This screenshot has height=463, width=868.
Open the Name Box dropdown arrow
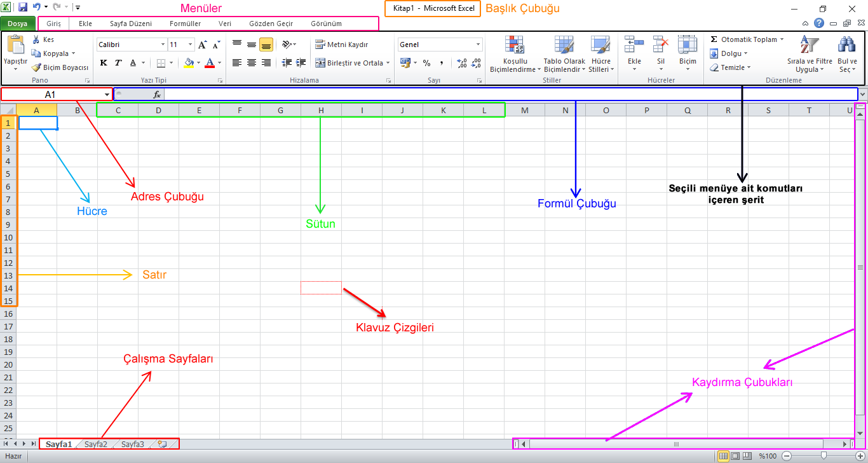[107, 95]
